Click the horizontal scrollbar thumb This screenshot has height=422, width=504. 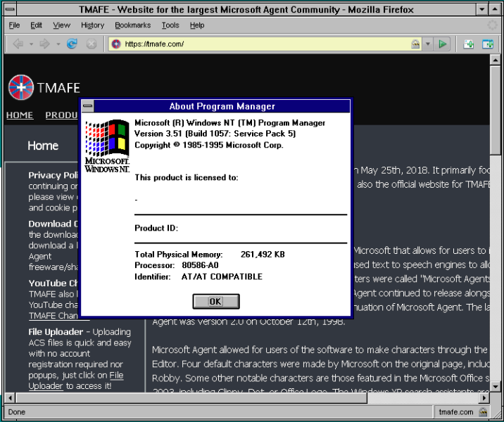click(x=191, y=398)
